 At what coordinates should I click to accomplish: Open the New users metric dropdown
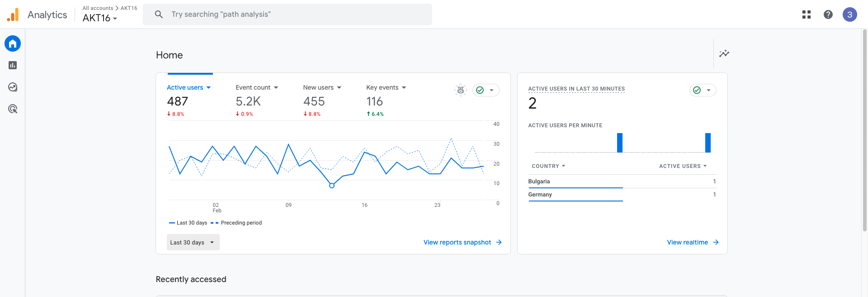pos(322,87)
